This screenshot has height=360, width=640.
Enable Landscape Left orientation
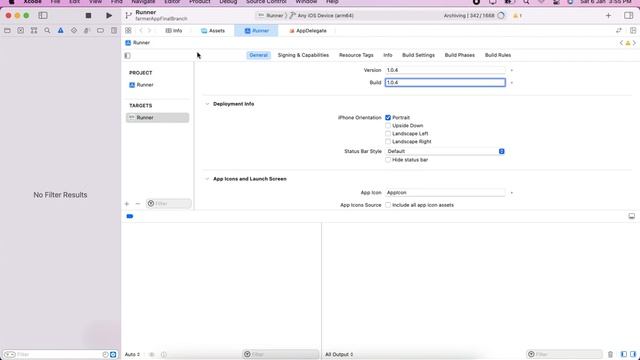pos(388,133)
